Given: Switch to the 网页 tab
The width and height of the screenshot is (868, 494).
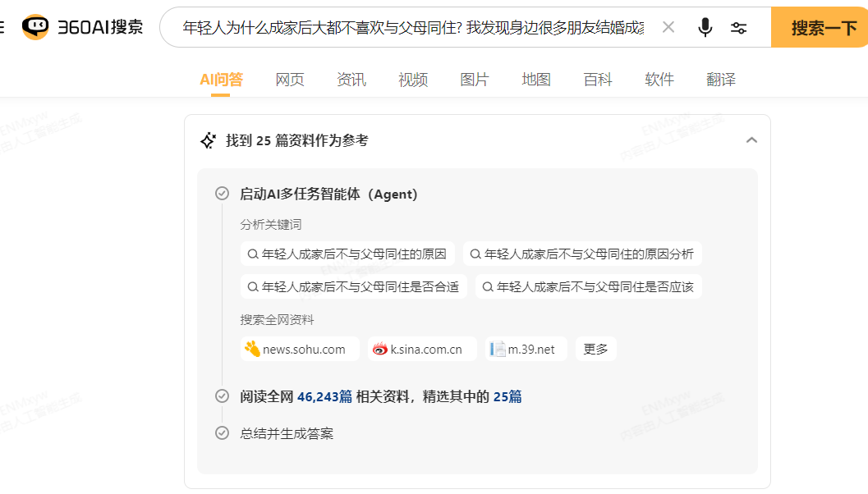Looking at the screenshot, I should point(289,80).
